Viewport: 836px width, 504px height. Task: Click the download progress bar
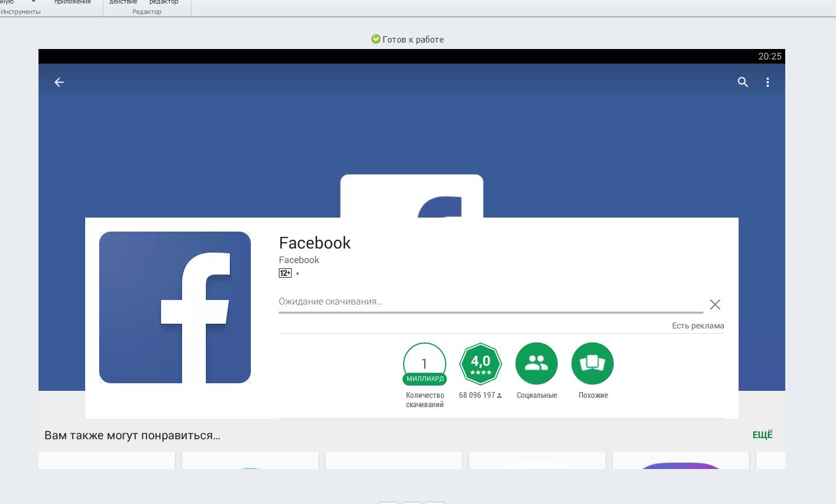click(x=491, y=313)
